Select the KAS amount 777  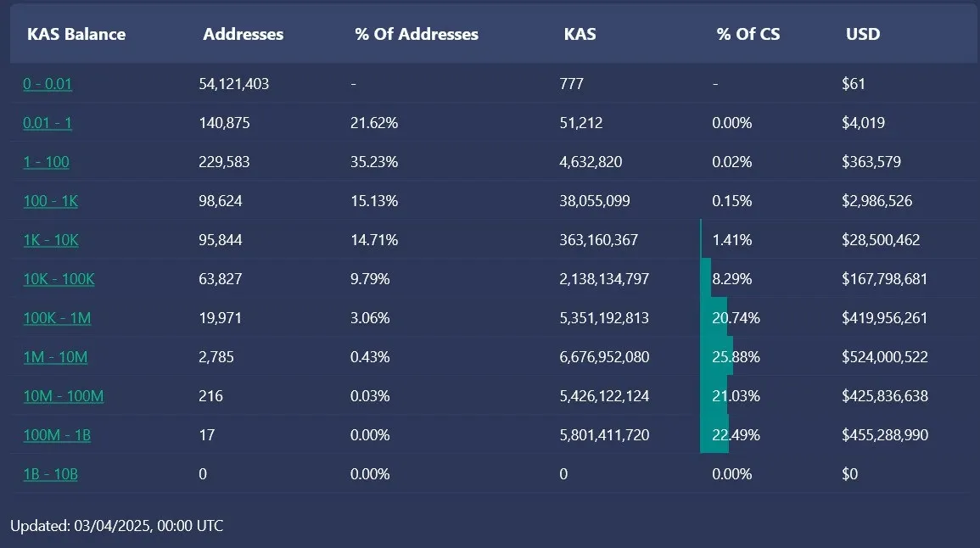coord(571,84)
